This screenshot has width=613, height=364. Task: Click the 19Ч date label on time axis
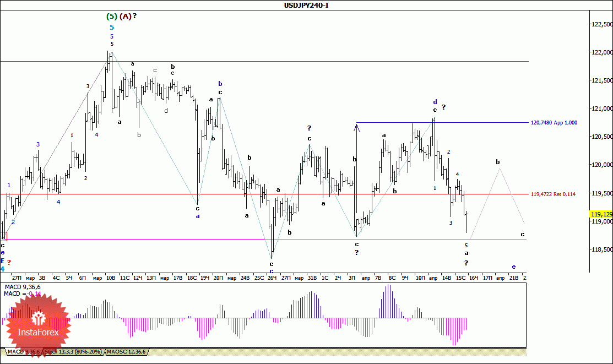(205, 278)
